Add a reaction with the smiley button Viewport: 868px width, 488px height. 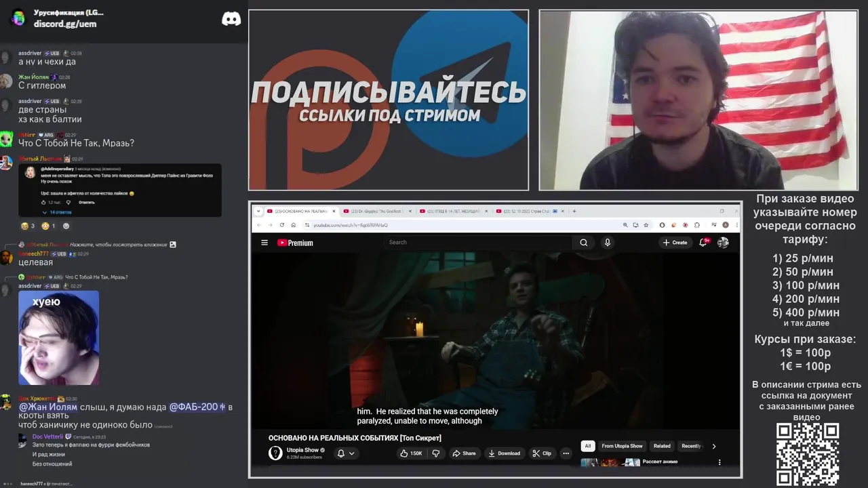tap(66, 226)
